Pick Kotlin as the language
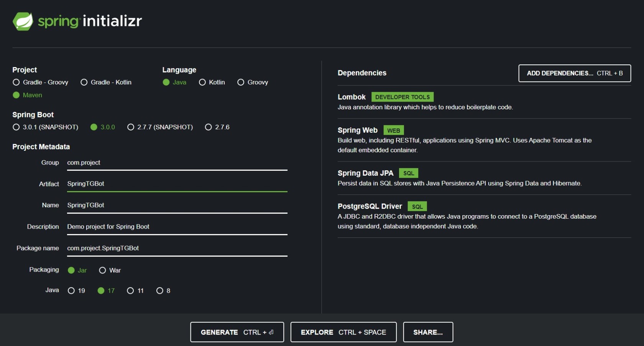Viewport: 644px width, 346px height. [202, 82]
